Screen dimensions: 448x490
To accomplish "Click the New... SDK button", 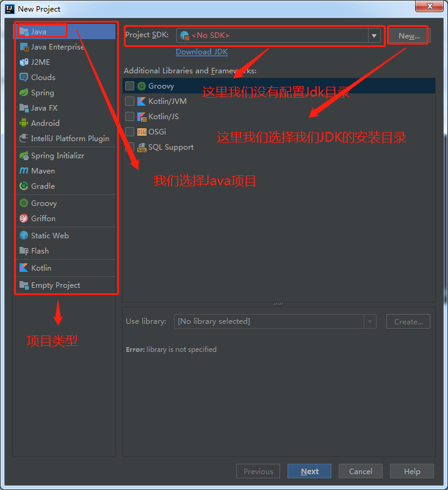I will click(x=409, y=36).
